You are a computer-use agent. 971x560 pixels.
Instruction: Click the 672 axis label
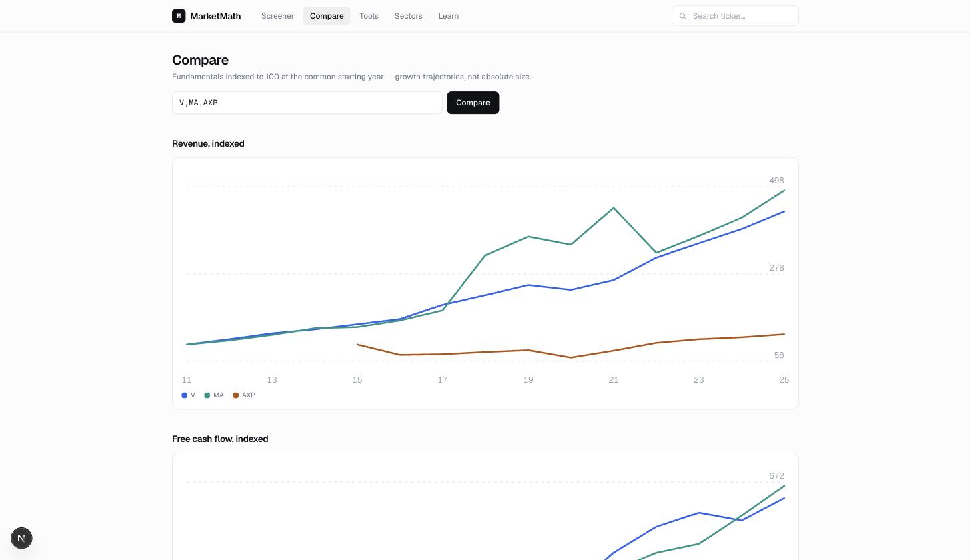(x=776, y=476)
